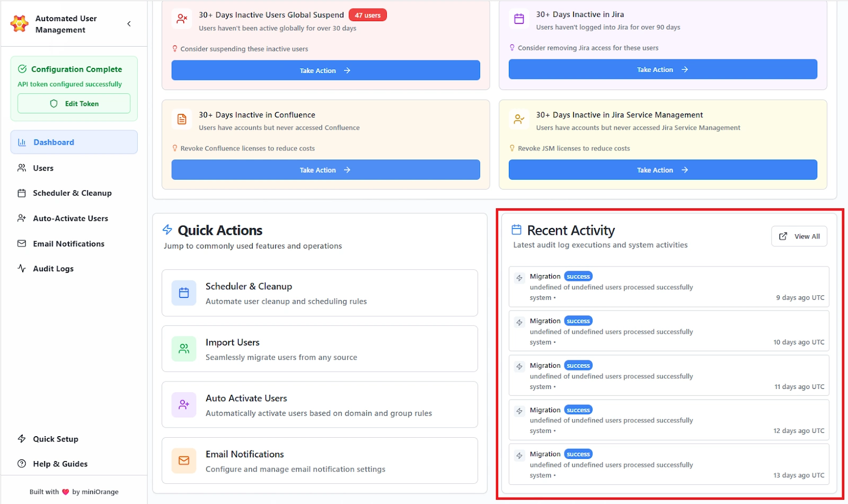Click the Confluence document icon on the inactive card
This screenshot has width=848, height=504.
182,119
